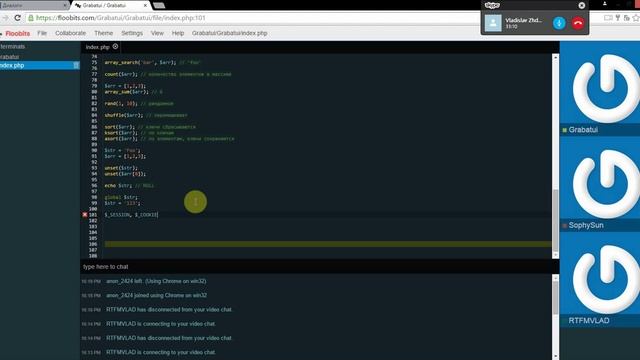This screenshot has width=640, height=360.
Task: Close the Grabatui / Grabatui browser tab
Action: (x=145, y=6)
